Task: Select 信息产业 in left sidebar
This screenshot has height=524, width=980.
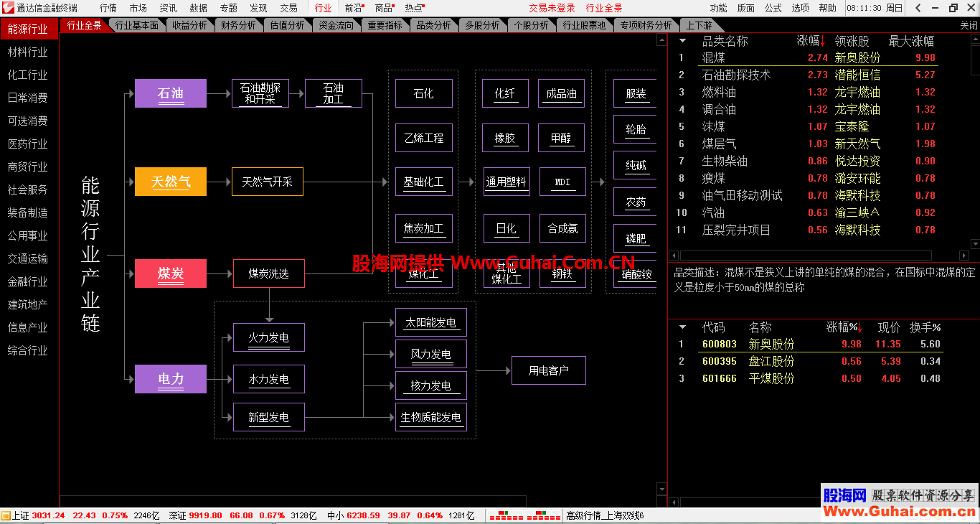Action: pos(28,327)
